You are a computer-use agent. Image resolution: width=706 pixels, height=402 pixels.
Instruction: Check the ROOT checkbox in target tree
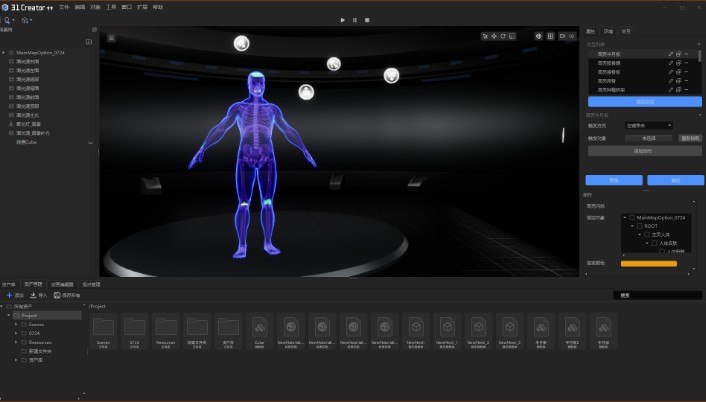pos(641,225)
